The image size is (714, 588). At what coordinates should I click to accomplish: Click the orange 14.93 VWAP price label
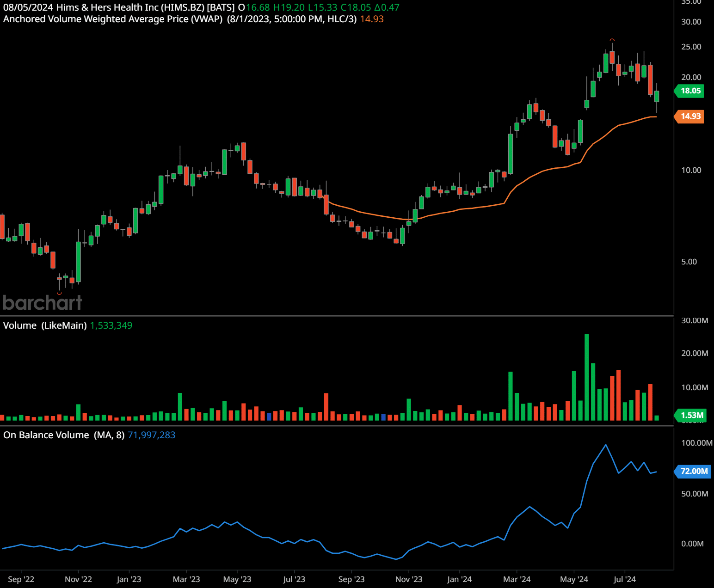690,116
